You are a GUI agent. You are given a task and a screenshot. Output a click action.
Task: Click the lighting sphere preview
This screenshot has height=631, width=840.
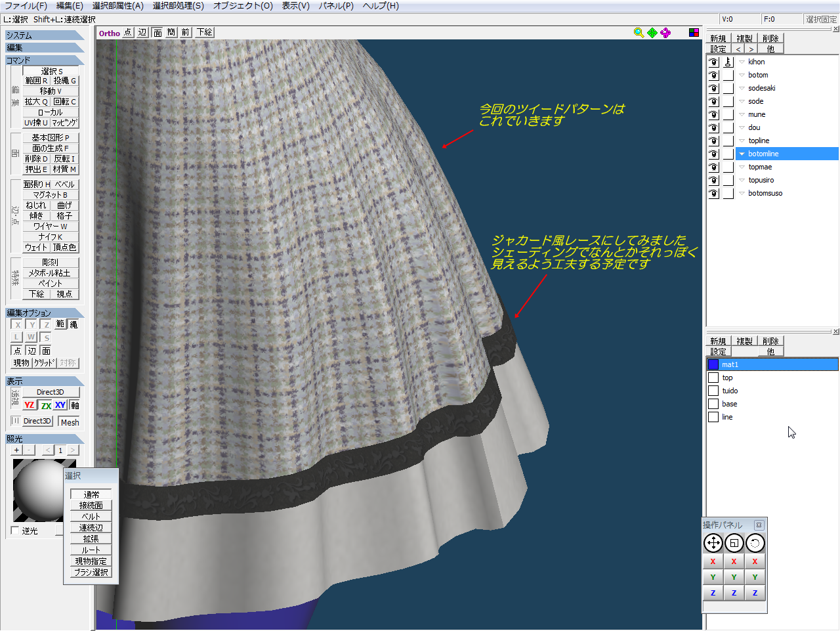point(39,489)
